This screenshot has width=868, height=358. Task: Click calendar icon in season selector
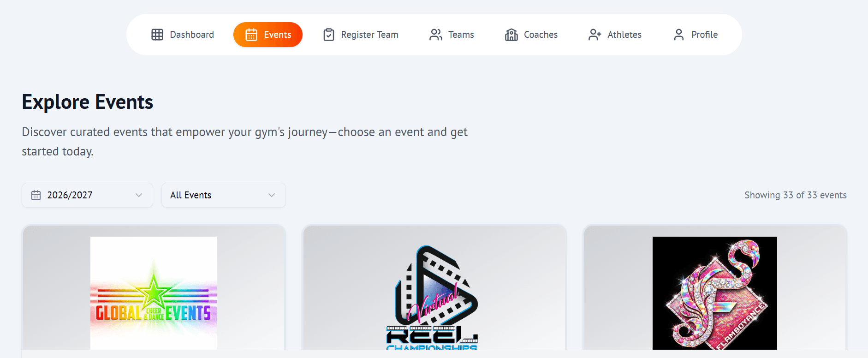point(36,195)
